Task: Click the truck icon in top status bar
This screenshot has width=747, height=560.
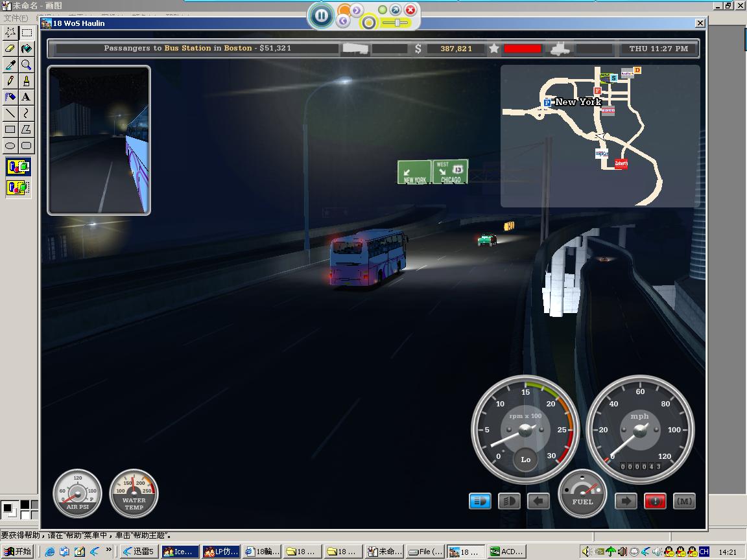Action: point(560,49)
